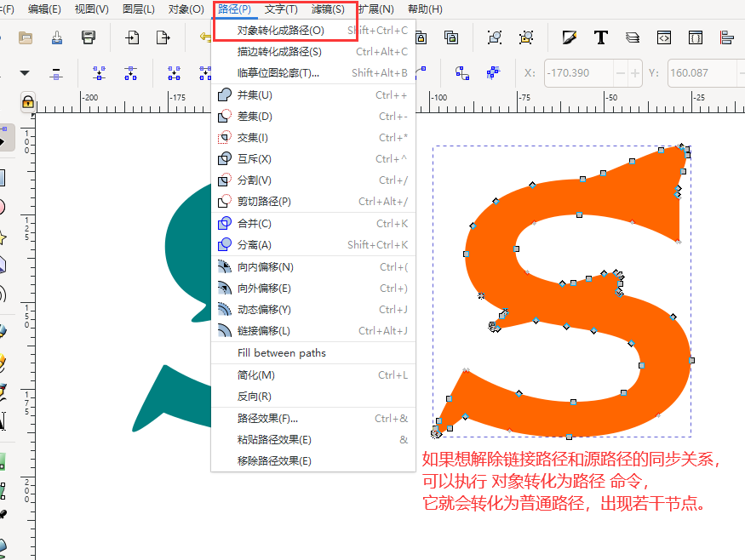The height and width of the screenshot is (560, 745).
Task: Choose 互斥(X) exclusion menu entry
Action: coord(313,158)
